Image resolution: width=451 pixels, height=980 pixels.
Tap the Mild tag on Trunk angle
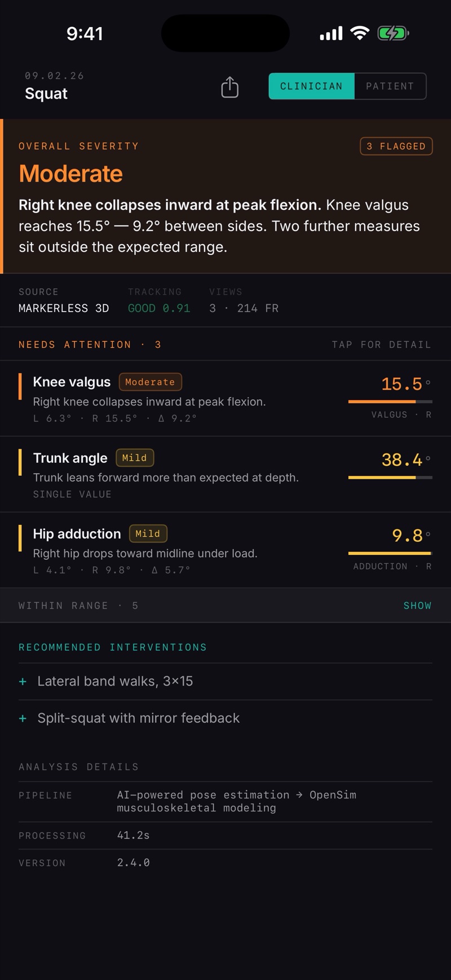point(135,458)
